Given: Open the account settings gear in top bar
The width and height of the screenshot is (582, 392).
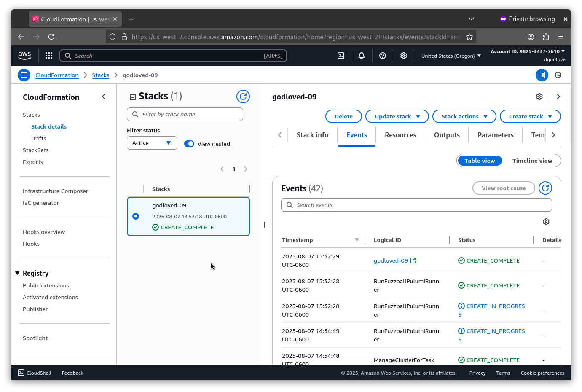Looking at the screenshot, I should tap(403, 55).
